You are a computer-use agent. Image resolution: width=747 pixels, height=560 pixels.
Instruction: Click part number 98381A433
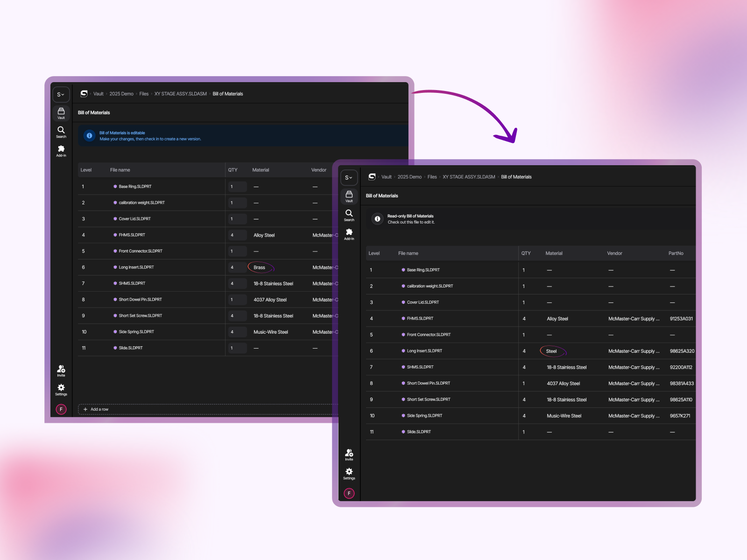click(x=682, y=384)
